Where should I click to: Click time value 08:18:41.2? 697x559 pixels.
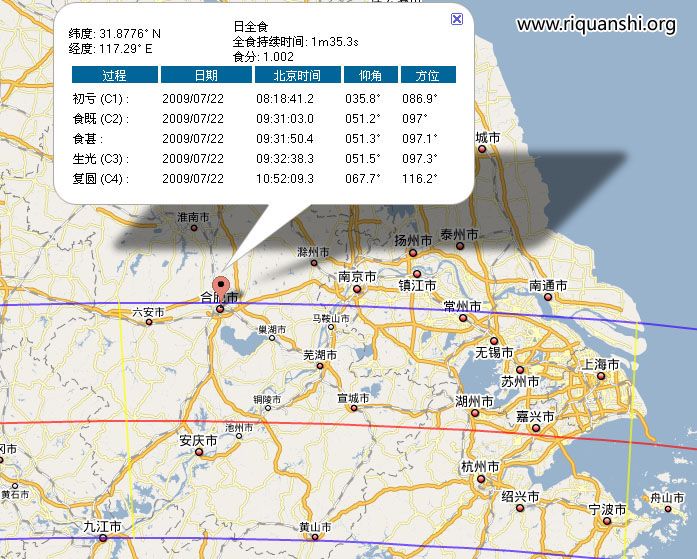click(284, 99)
